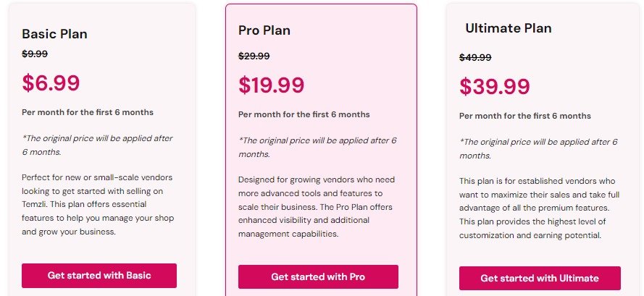The width and height of the screenshot is (644, 296).
Task: Click the $39.99 discounted price
Action: (495, 87)
